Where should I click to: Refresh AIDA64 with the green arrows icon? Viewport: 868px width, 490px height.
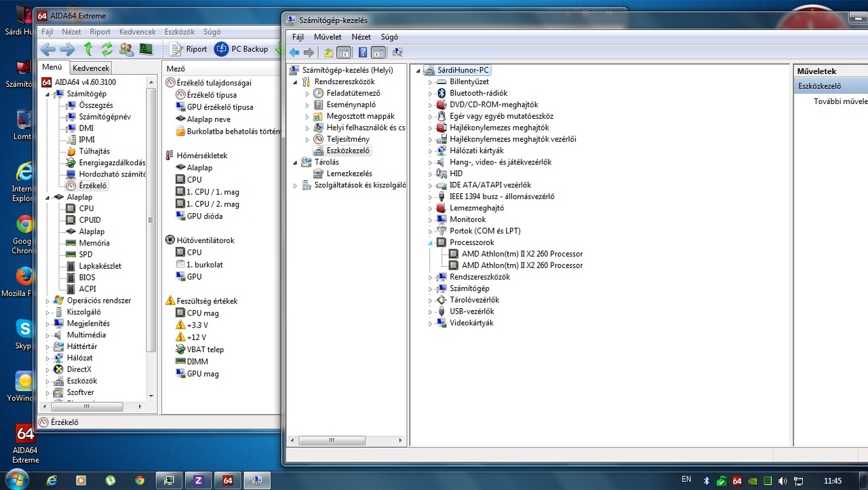pyautogui.click(x=107, y=49)
